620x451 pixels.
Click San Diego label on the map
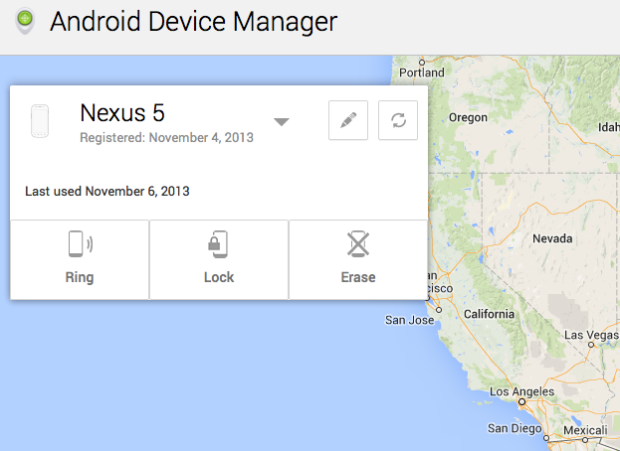click(x=514, y=428)
